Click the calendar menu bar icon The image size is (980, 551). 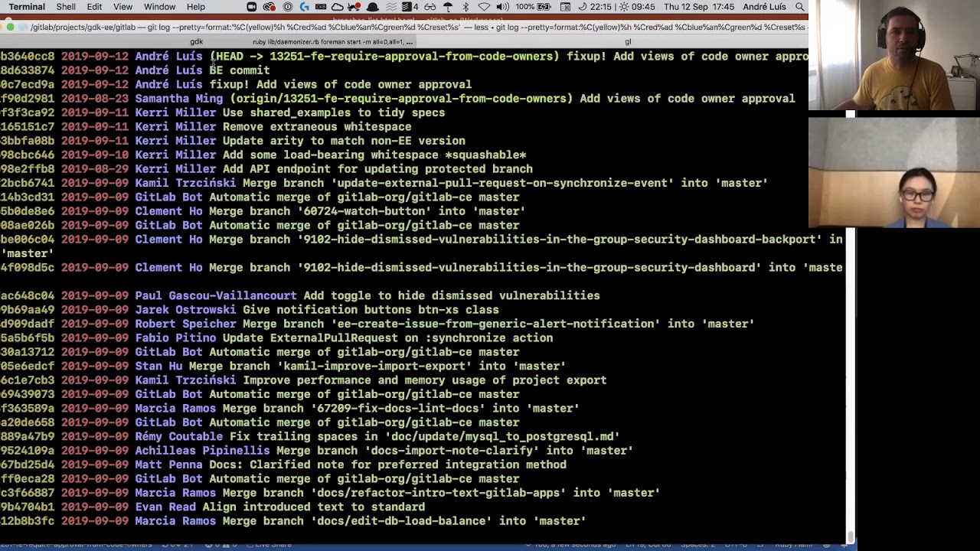tap(565, 7)
